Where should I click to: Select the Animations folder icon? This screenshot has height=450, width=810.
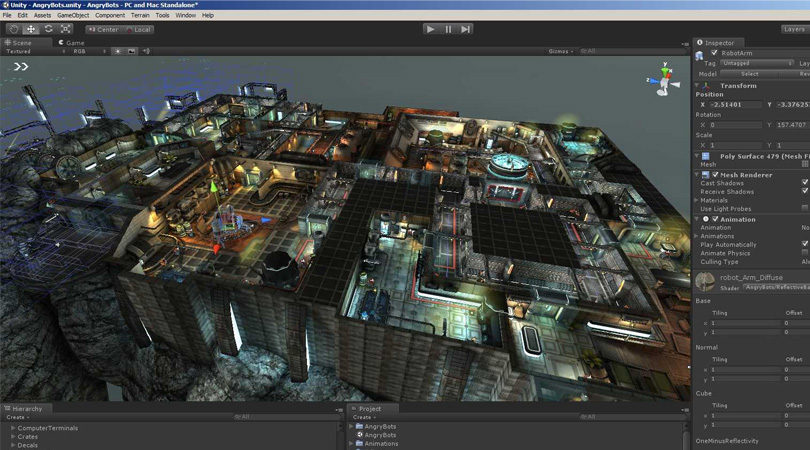coord(360,443)
